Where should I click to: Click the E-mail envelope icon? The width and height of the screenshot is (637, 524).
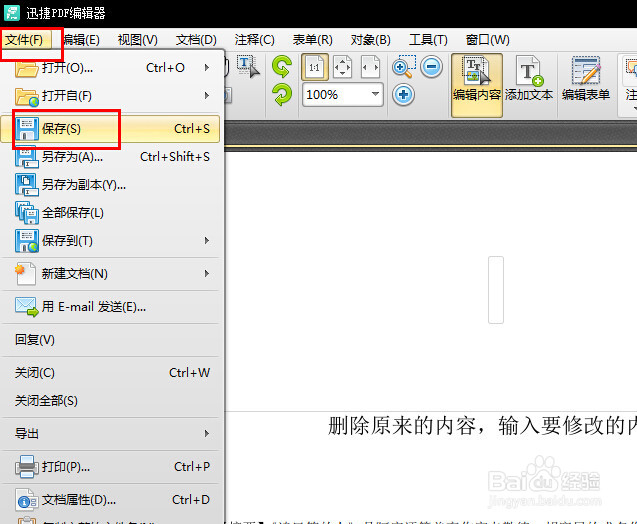[x=27, y=307]
